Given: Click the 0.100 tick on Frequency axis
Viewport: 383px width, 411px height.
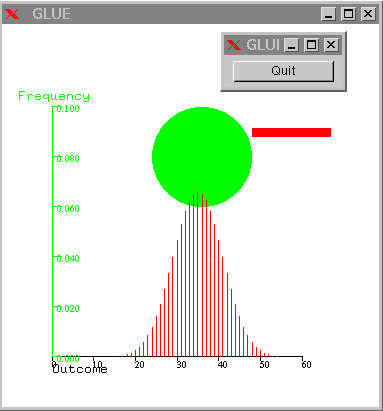Looking at the screenshot, I should [68, 109].
